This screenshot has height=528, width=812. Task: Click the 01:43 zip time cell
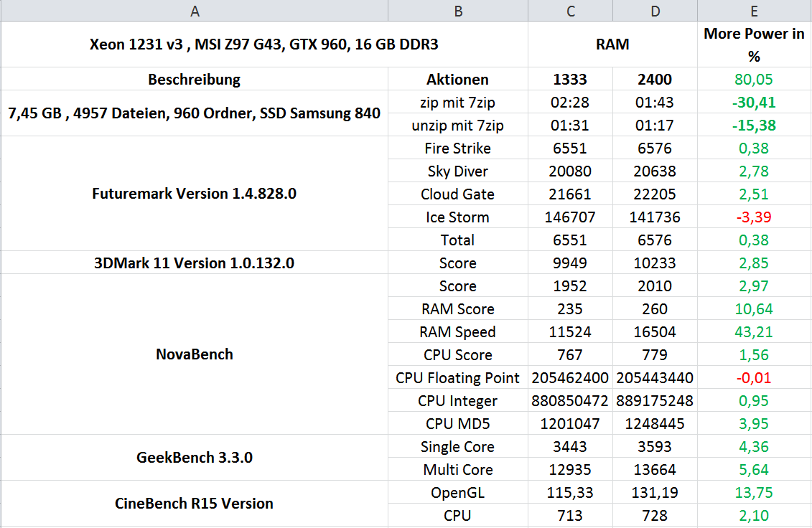(655, 103)
